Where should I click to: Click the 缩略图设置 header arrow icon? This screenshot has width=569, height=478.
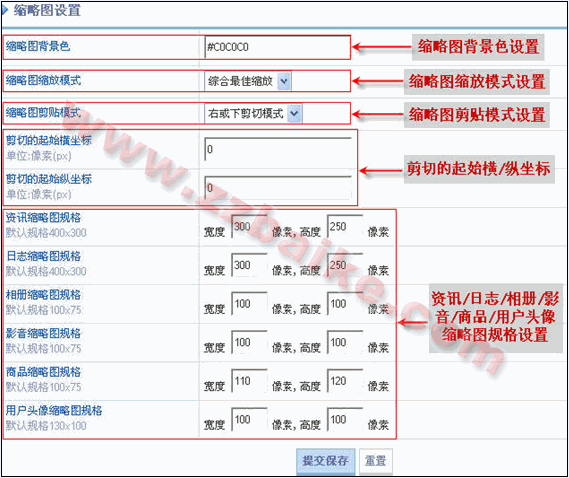click(x=4, y=10)
